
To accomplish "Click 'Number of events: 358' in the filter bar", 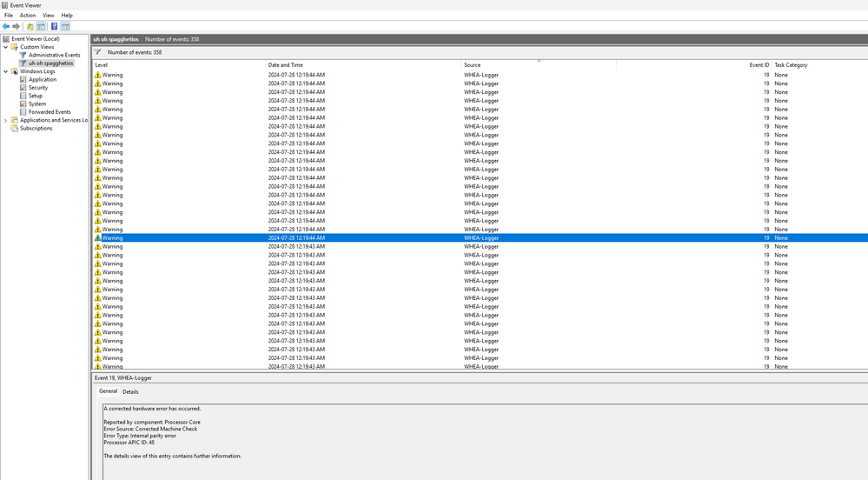I will point(135,52).
